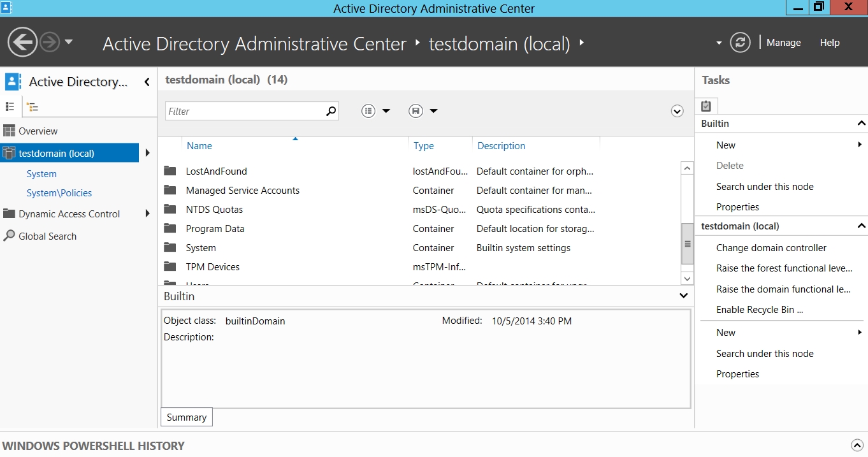868x457 pixels.
Task: Open Properties under testdomain tasks
Action: [x=737, y=374]
